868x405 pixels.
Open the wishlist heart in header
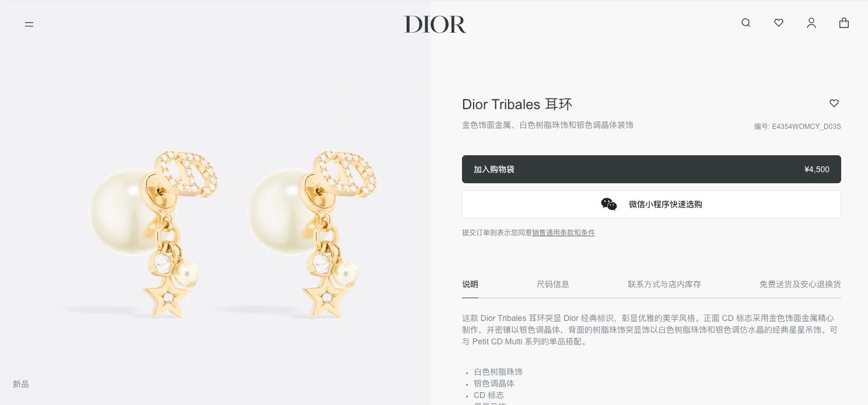[778, 23]
